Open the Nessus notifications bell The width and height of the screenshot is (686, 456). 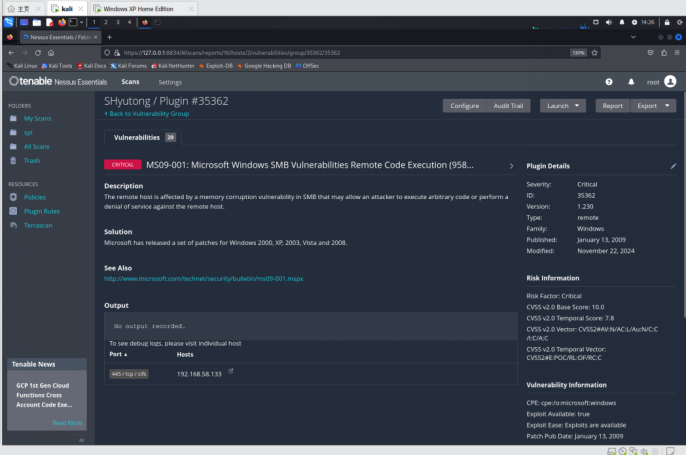click(x=631, y=82)
